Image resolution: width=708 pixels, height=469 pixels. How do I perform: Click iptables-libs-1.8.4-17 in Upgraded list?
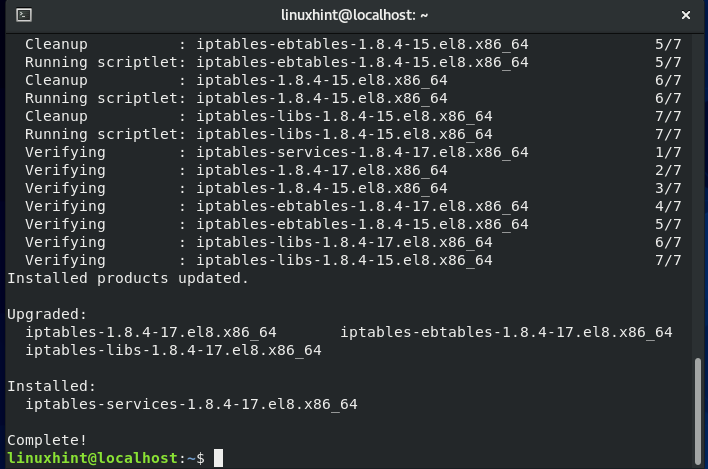tap(173, 350)
